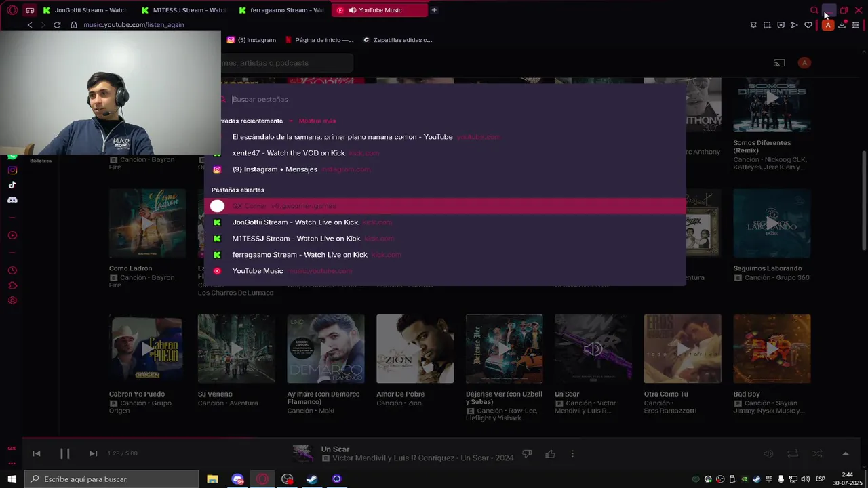
Task: Open the Windows Start menu
Action: tap(12, 479)
